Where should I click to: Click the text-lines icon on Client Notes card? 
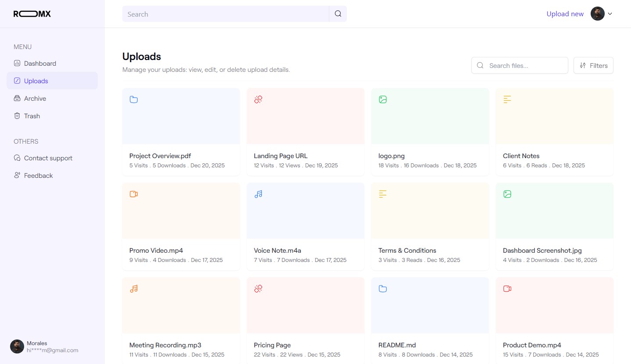[x=507, y=99]
